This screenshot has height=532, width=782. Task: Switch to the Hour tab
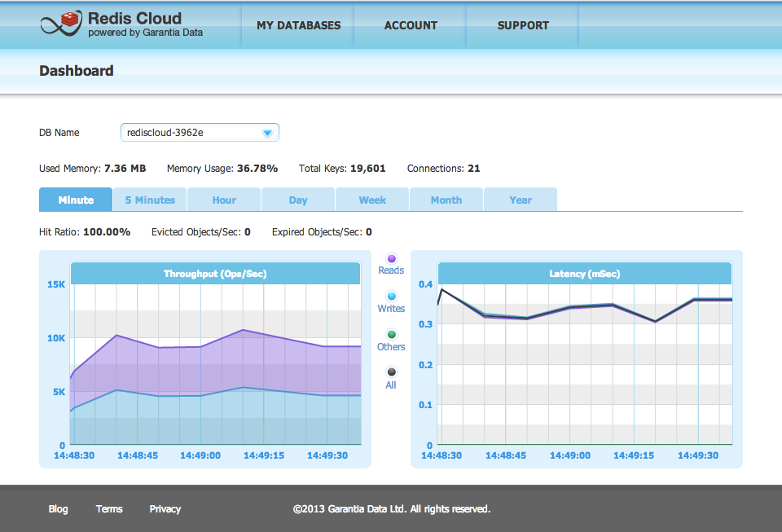(224, 200)
